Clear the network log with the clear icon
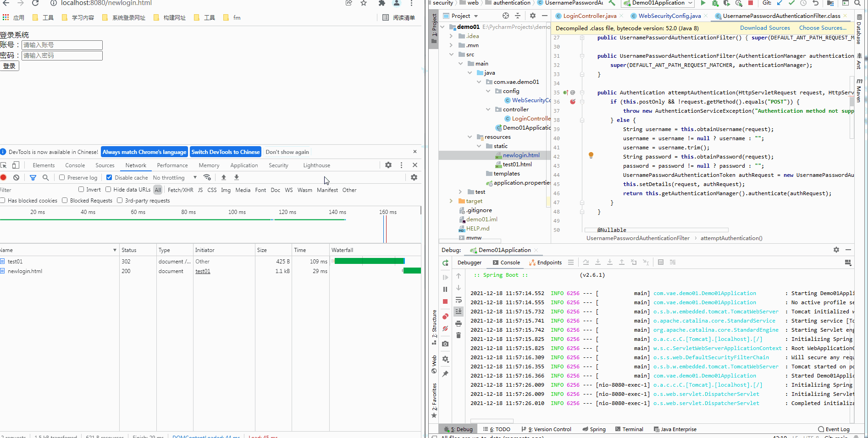This screenshot has height=438, width=868. [x=17, y=177]
